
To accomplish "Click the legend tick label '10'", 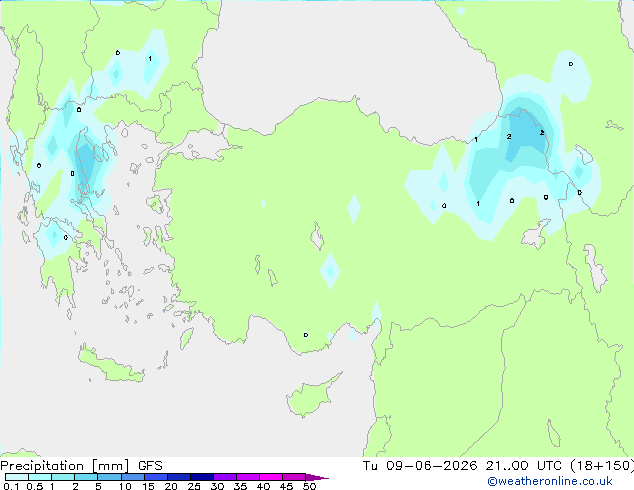I will [x=125, y=486].
